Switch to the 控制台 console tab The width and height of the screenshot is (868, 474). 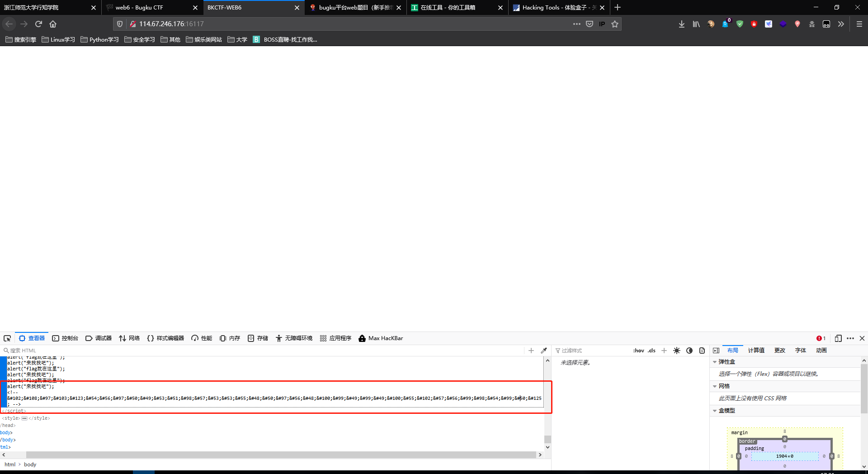pyautogui.click(x=65, y=338)
